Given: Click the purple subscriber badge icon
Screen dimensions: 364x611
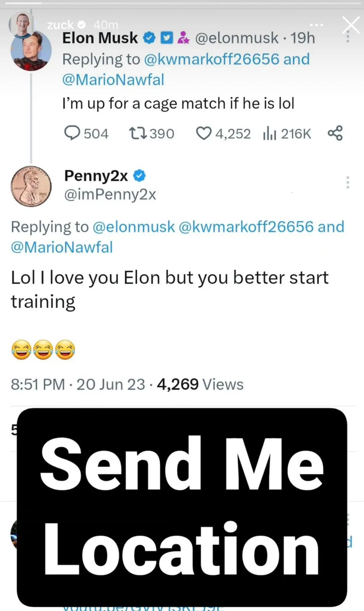Looking at the screenshot, I should coord(183,38).
